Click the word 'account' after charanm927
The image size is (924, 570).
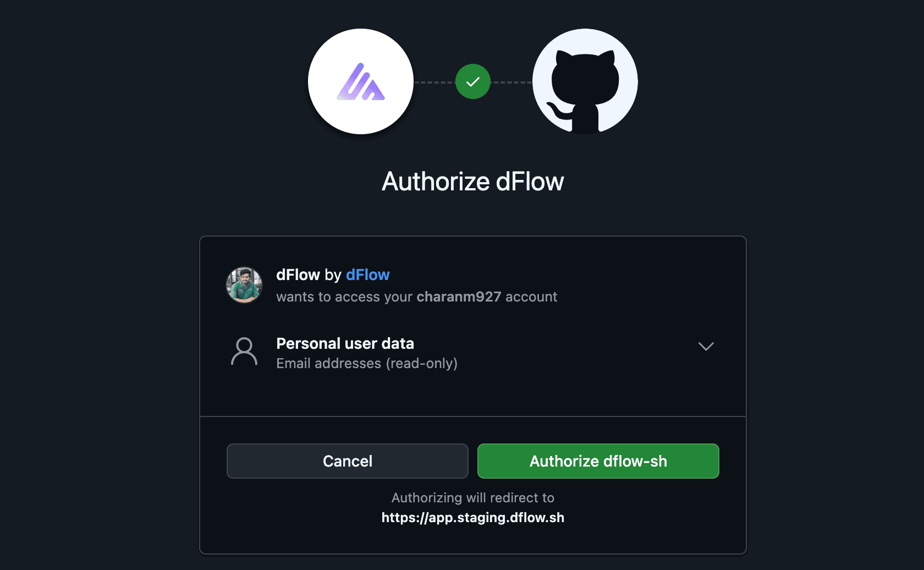point(531,297)
